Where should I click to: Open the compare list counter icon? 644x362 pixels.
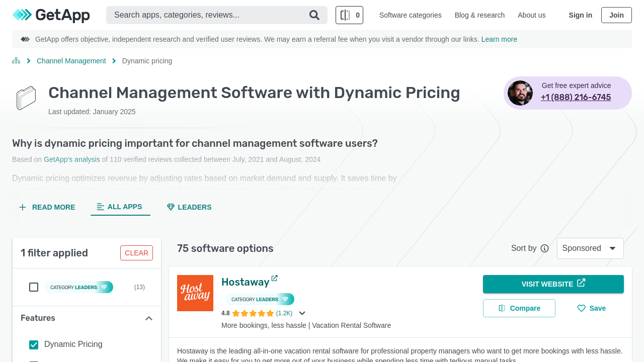tap(349, 15)
